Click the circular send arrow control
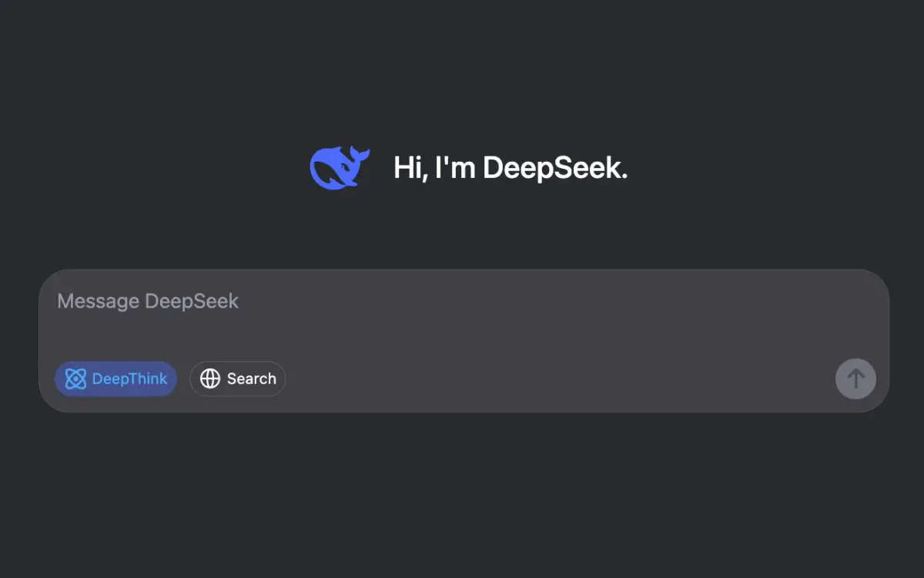Viewport: 924px width, 578px height. point(855,378)
